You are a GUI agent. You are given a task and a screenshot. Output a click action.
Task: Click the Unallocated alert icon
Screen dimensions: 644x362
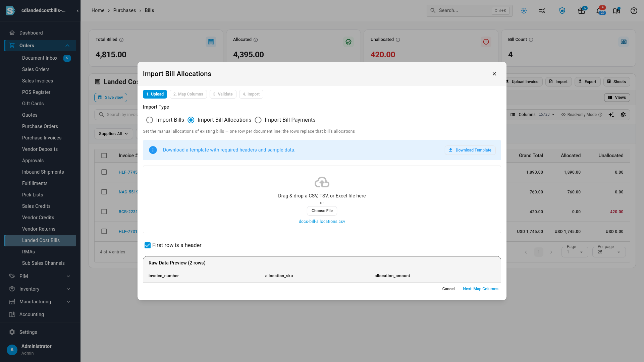pos(486,42)
